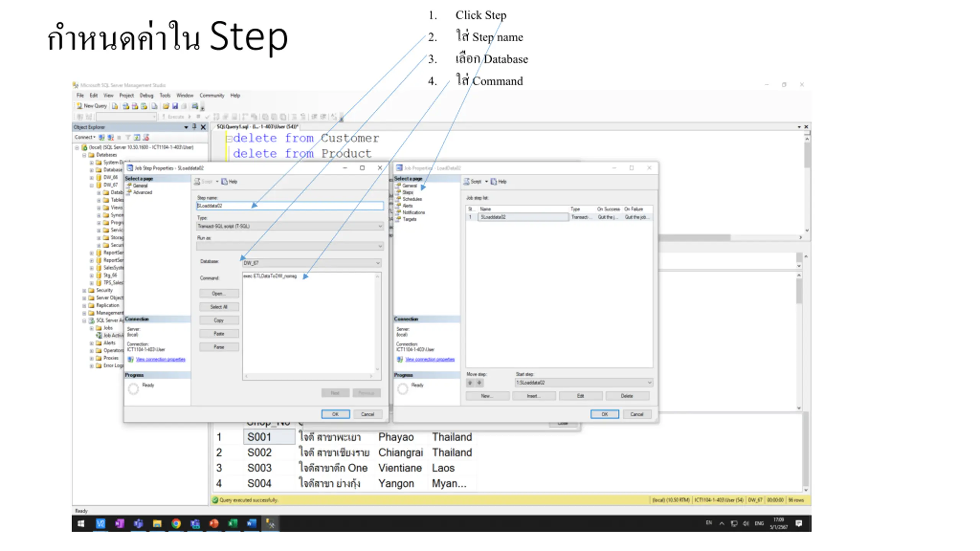Viewport: 980px width, 551px height.
Task: Expand the Security folder in Object Explorer
Action: [x=84, y=290]
